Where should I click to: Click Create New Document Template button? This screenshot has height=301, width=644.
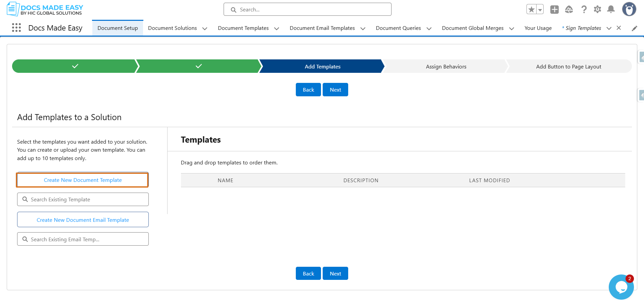pos(83,180)
